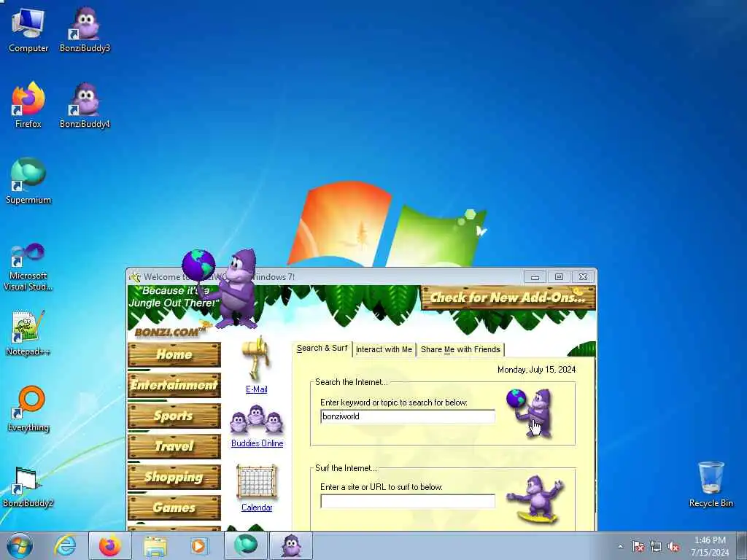Open the Entertainment wooden sign button
747x560 pixels.
(174, 385)
